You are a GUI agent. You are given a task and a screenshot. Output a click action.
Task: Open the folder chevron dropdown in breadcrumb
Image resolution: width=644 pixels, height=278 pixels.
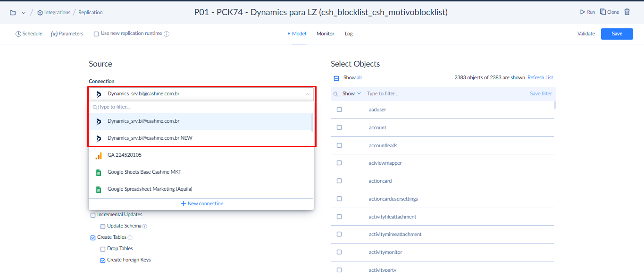pos(24,13)
